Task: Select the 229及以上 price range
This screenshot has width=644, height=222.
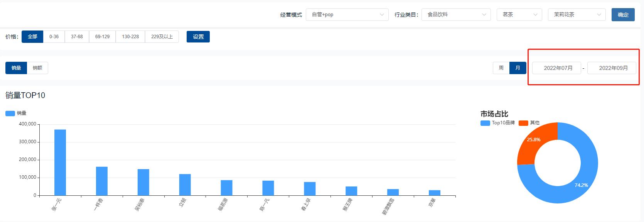Action: pyautogui.click(x=162, y=37)
